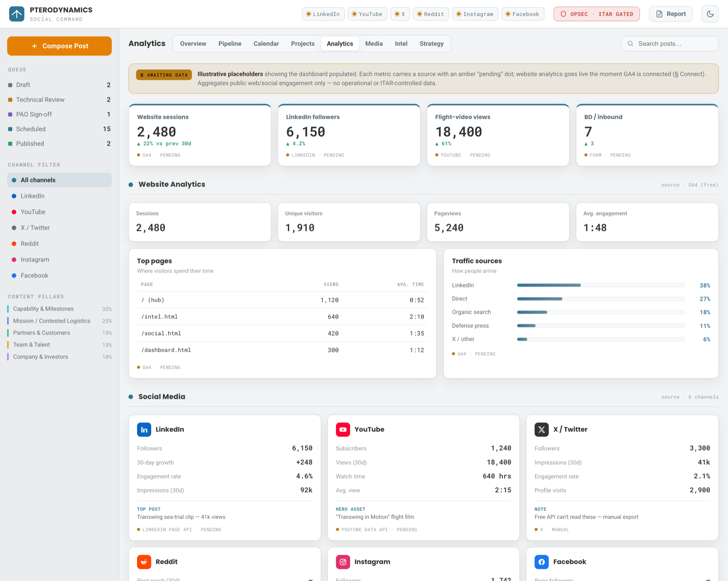Go to the Strategy tab
728x581 pixels.
pyautogui.click(x=431, y=44)
